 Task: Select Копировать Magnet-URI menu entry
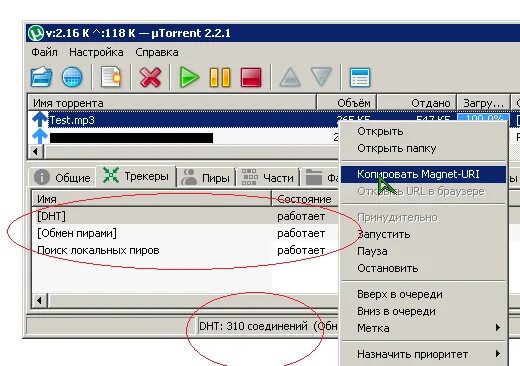(x=423, y=174)
